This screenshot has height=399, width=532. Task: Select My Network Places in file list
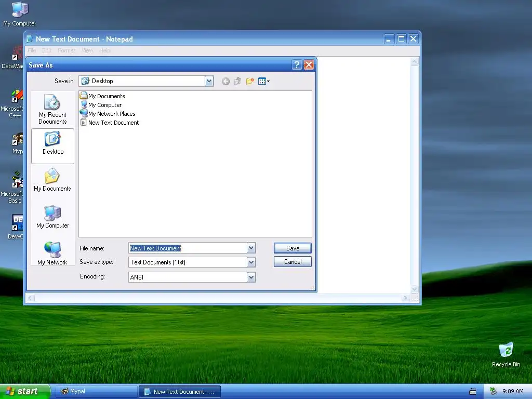[108, 114]
